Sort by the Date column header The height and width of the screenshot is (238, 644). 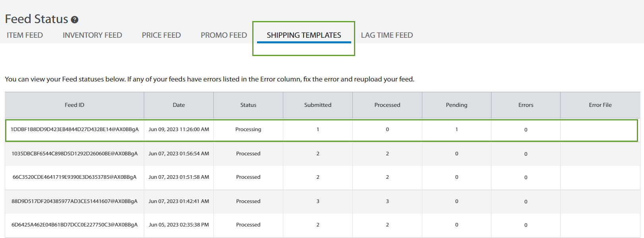pos(179,105)
